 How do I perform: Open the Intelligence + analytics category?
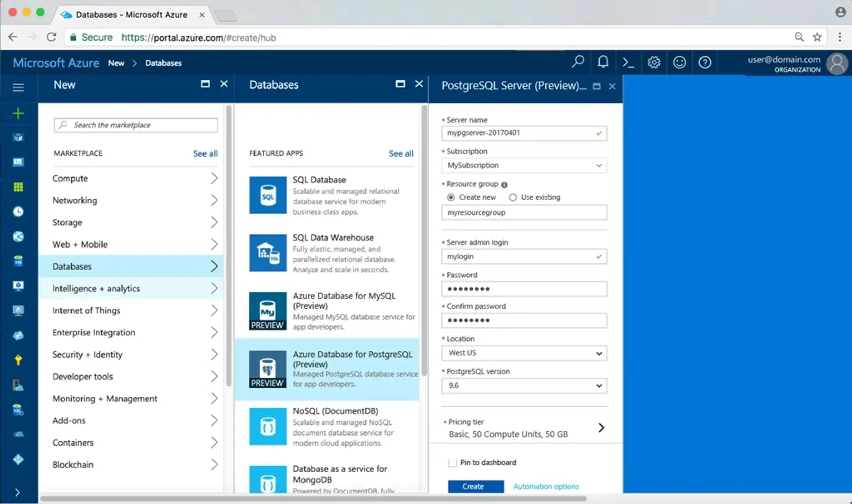(133, 289)
